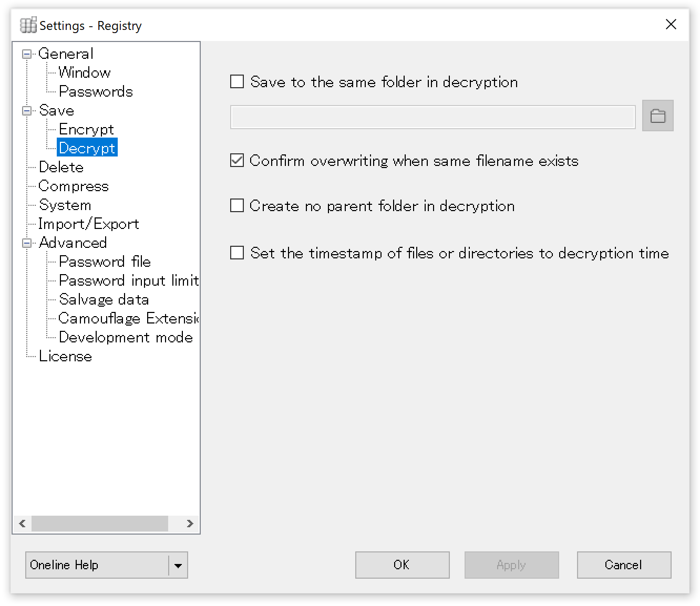Collapse the General tree node
Screen dimensions: 700x606
click(26, 54)
